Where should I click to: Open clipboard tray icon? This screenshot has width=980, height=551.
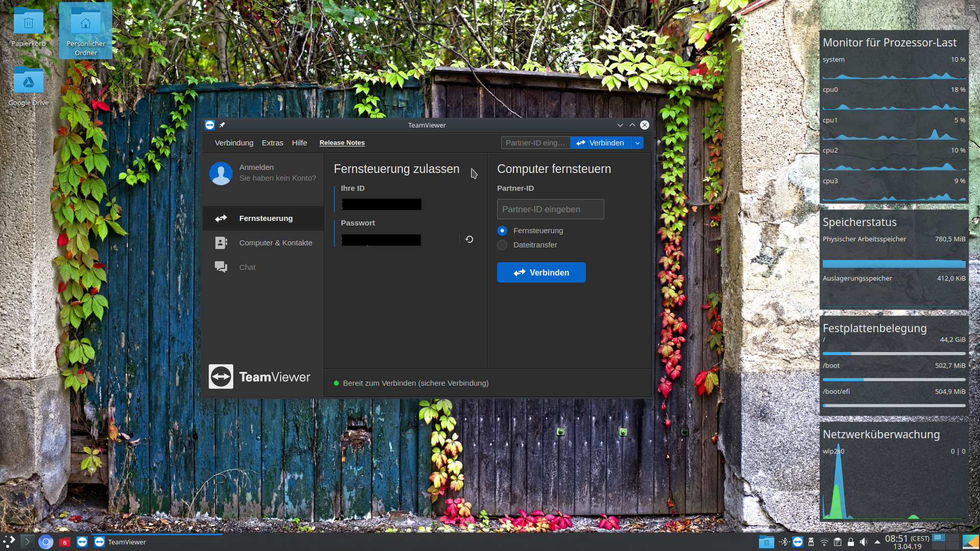pos(838,542)
